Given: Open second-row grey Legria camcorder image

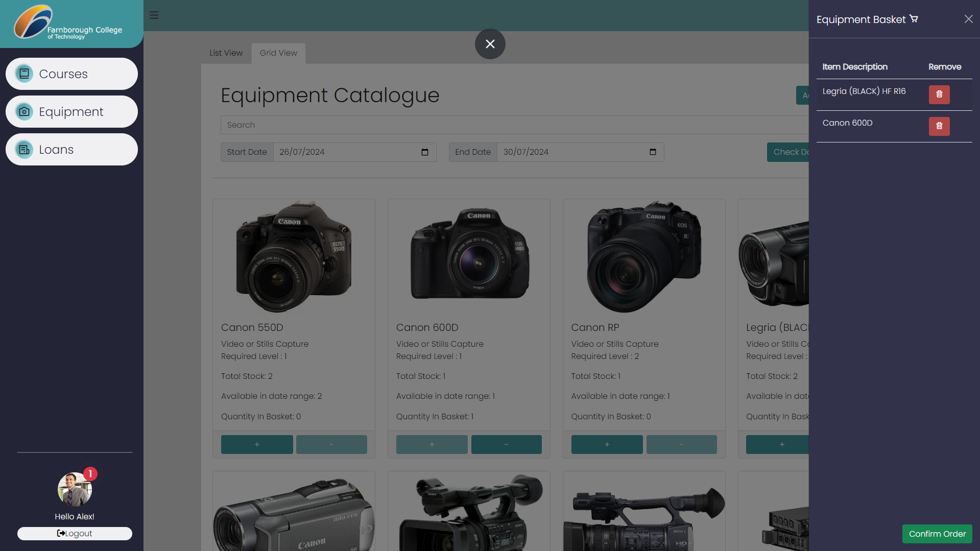Looking at the screenshot, I should [294, 513].
